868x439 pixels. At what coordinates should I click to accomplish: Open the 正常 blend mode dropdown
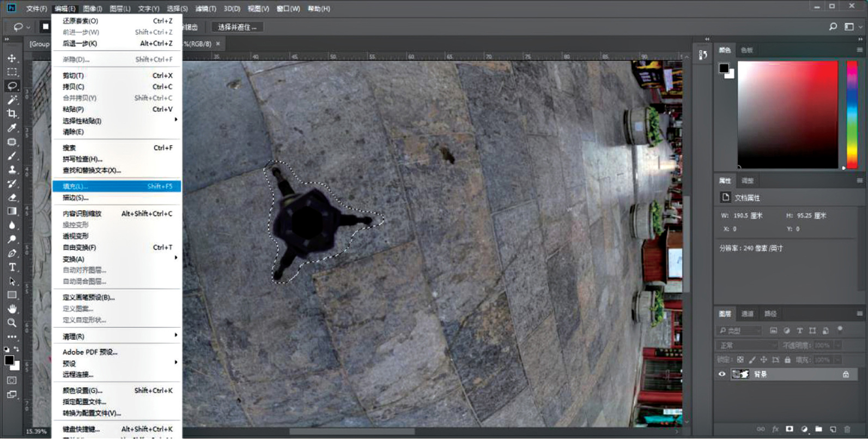coord(747,345)
